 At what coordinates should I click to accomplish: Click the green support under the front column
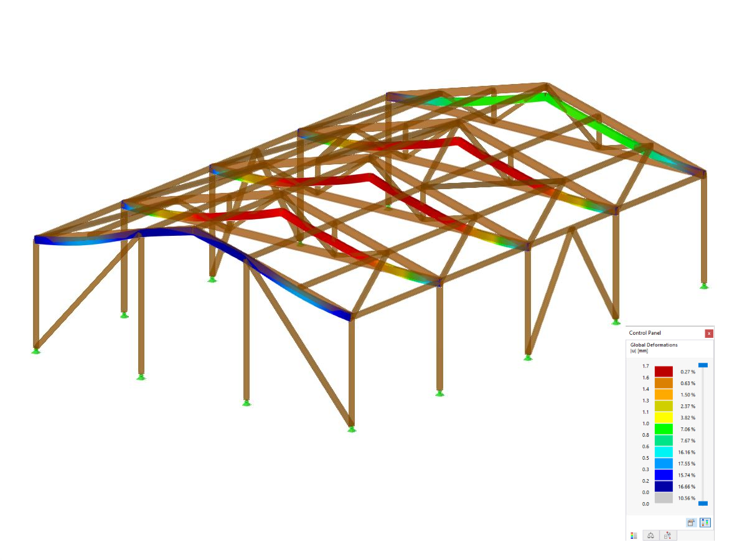[x=350, y=430]
